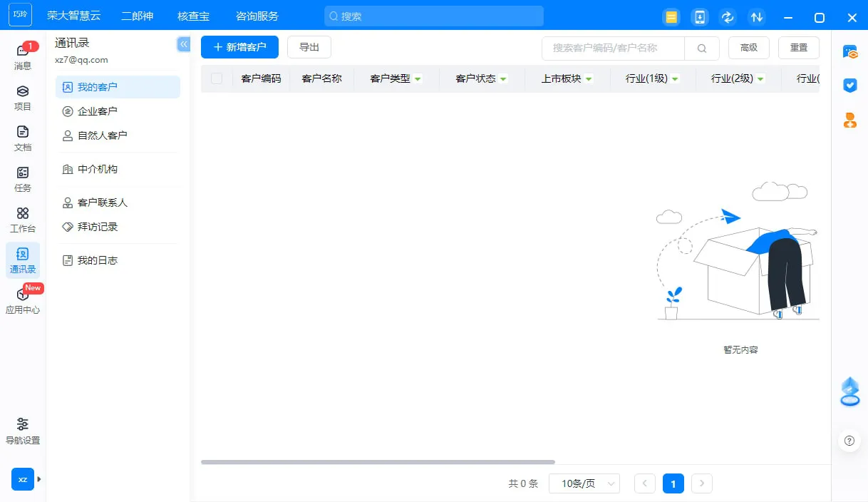868x502 pixels.
Task: Click the xz user avatar at bottom left
Action: [x=22, y=479]
